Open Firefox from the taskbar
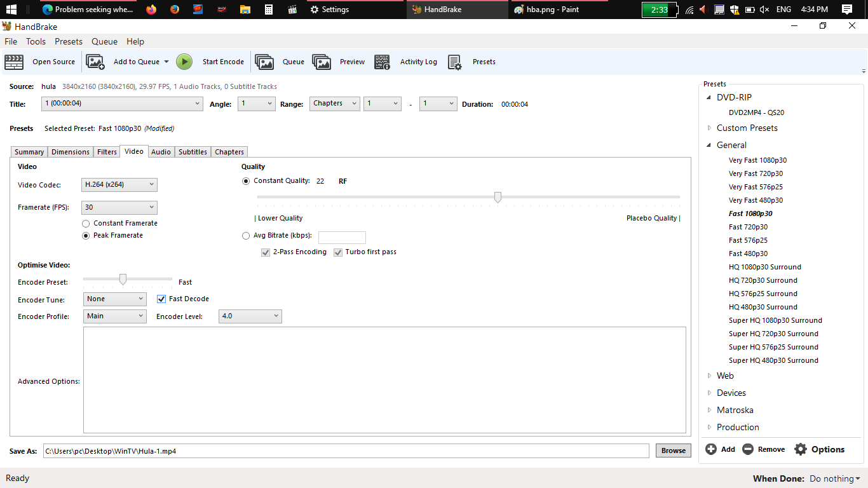The image size is (868, 488). (151, 10)
